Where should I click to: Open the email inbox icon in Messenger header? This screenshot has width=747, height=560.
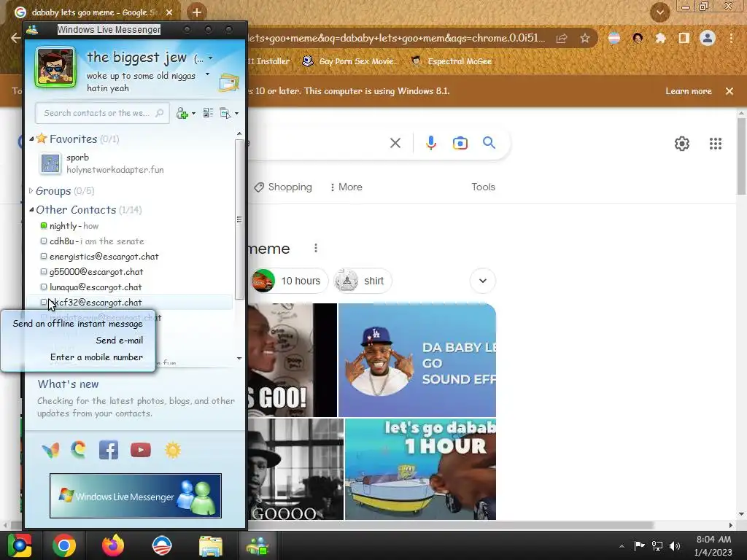click(x=228, y=82)
